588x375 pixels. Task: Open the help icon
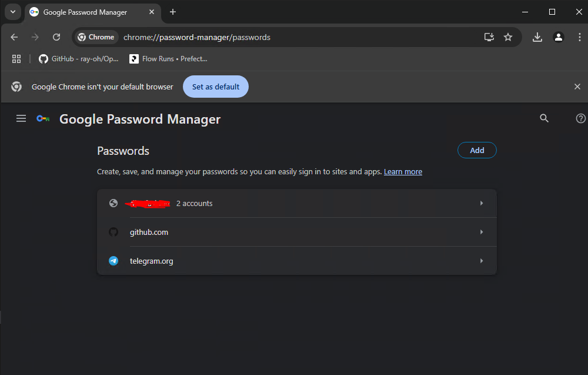[x=580, y=118]
